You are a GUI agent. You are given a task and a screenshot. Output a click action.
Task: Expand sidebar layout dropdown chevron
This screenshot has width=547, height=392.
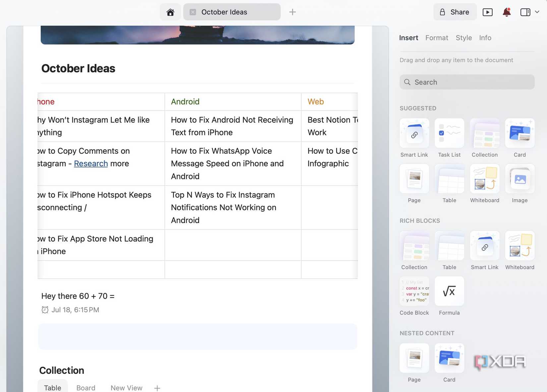[x=537, y=12]
